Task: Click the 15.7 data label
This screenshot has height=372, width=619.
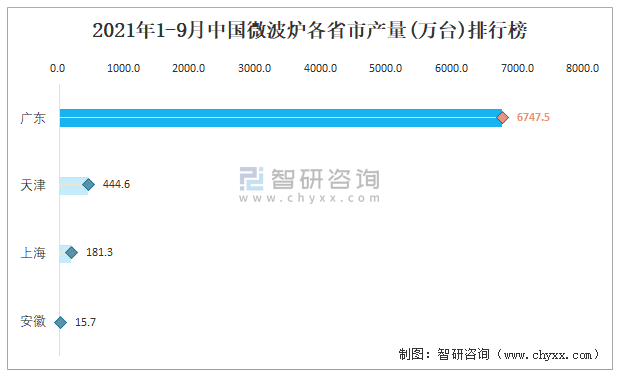Action: (x=85, y=322)
